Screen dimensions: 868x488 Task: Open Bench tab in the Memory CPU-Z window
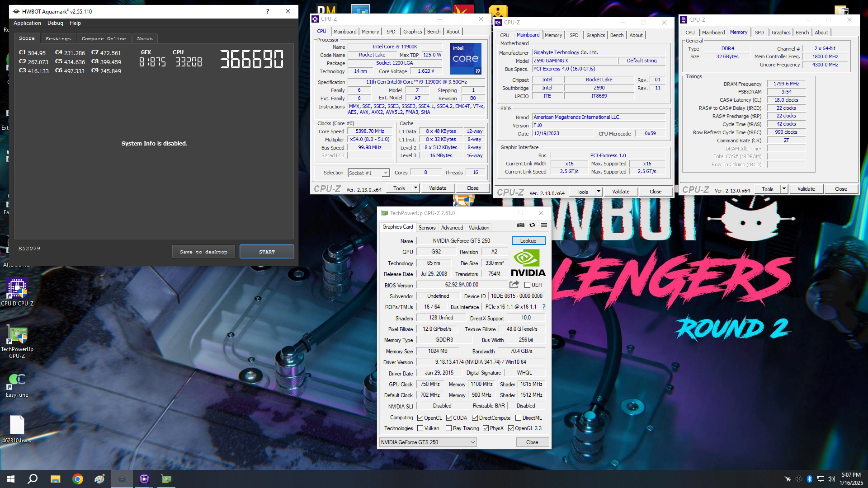802,33
